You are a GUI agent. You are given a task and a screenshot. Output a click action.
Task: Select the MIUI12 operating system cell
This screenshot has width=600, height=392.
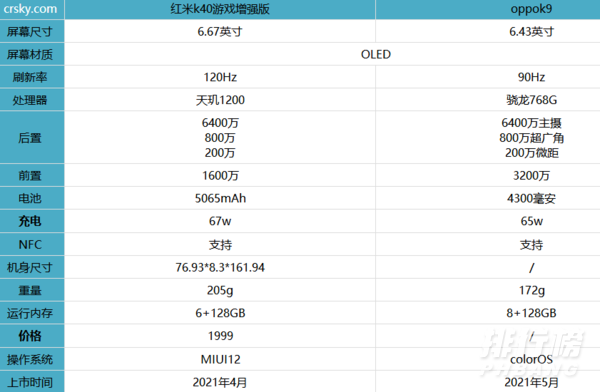pos(220,359)
